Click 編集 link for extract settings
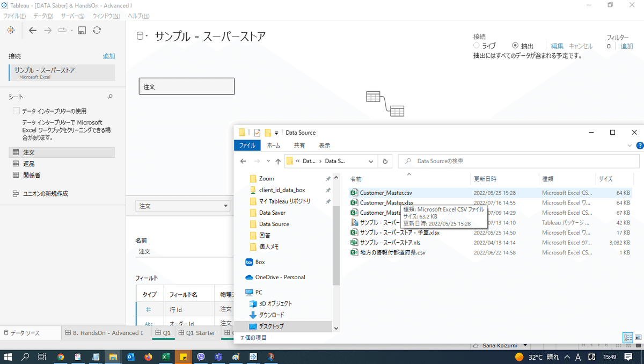Image resolution: width=644 pixels, height=364 pixels. (557, 46)
